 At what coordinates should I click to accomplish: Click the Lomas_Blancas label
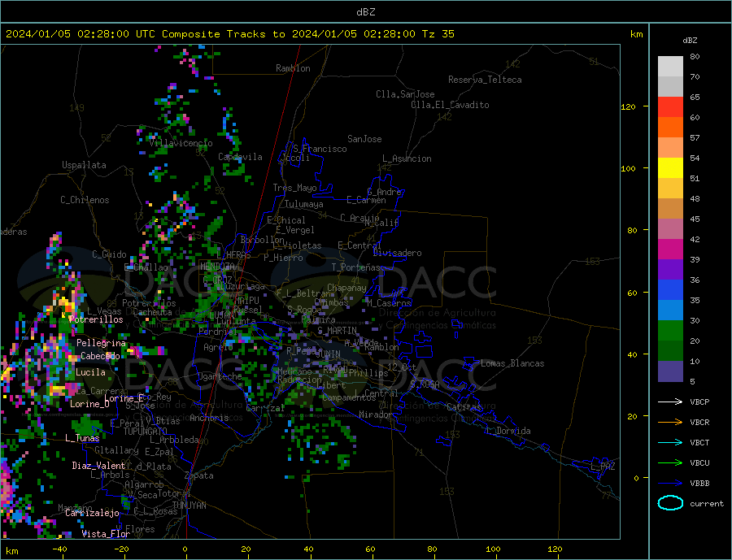click(512, 363)
